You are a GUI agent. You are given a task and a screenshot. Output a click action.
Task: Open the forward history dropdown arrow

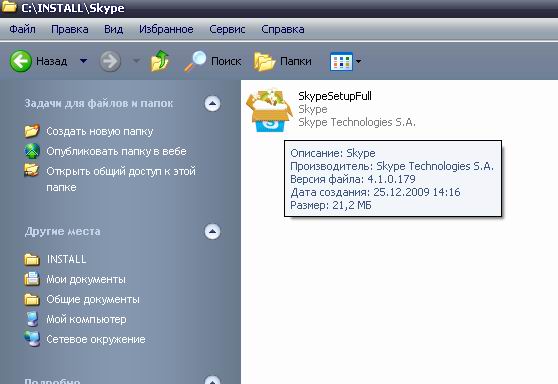click(x=136, y=61)
